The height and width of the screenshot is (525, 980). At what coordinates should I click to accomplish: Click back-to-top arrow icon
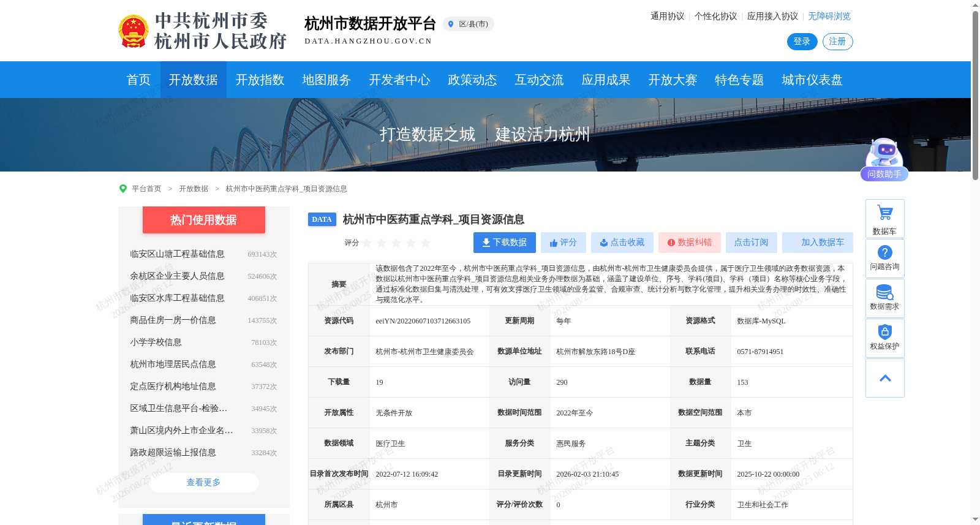(884, 378)
